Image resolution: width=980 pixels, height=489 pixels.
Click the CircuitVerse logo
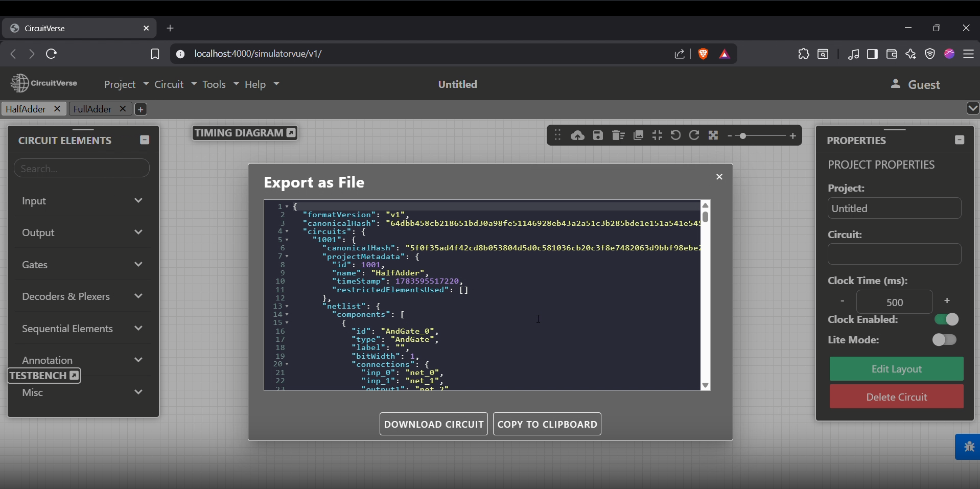click(x=44, y=83)
